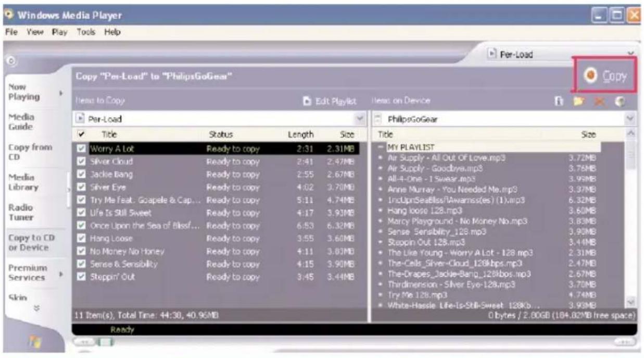The width and height of the screenshot is (644, 358).
Task: Collapse the MY PLAYLIST folder
Action: pyautogui.click(x=381, y=147)
